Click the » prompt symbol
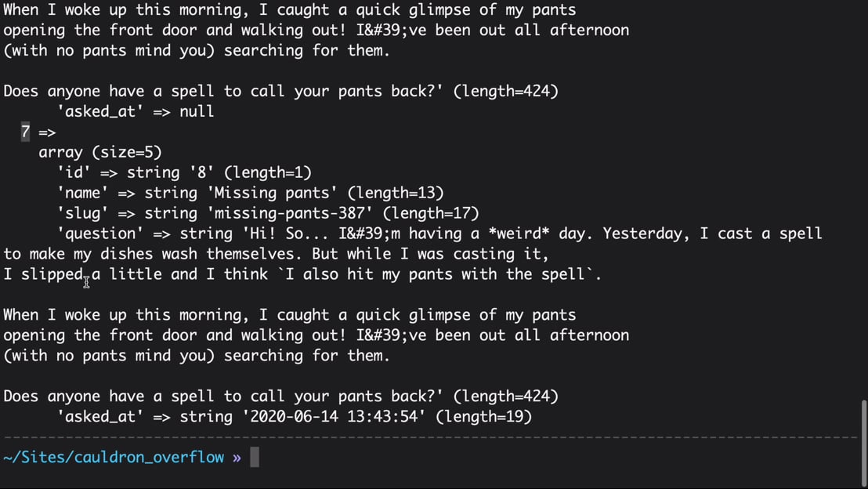This screenshot has height=489, width=868. point(237,458)
